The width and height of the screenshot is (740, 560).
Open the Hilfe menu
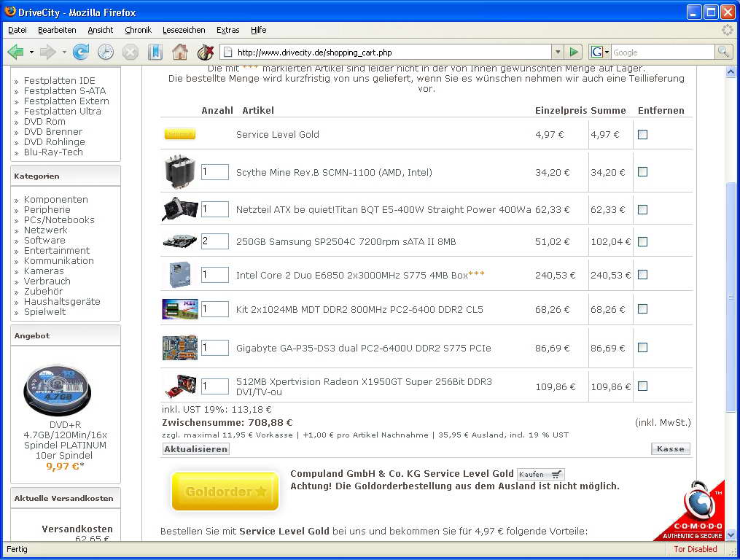(x=259, y=30)
